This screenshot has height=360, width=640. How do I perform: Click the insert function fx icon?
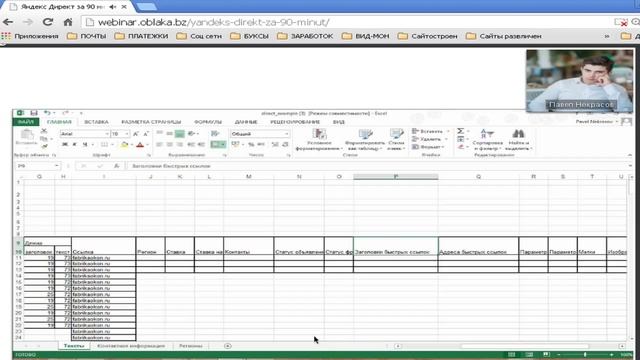[x=117, y=166]
